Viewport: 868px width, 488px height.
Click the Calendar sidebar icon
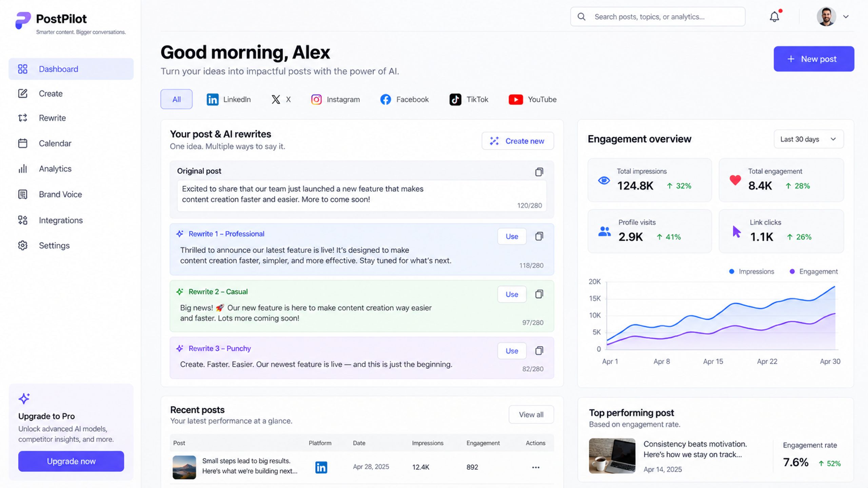[x=23, y=143]
